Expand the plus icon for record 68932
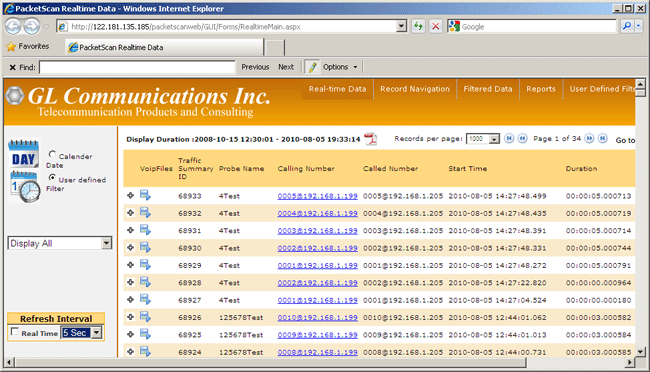Viewport: 650px width, 372px height. click(x=130, y=213)
